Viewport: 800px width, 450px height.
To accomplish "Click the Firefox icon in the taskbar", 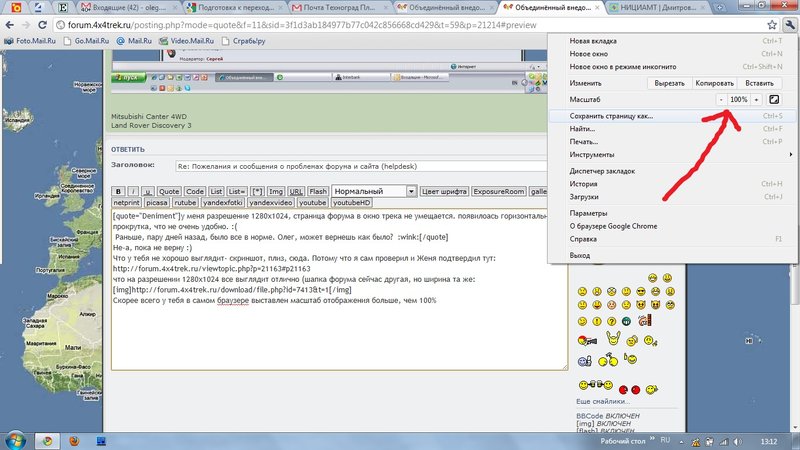I will tap(74, 439).
